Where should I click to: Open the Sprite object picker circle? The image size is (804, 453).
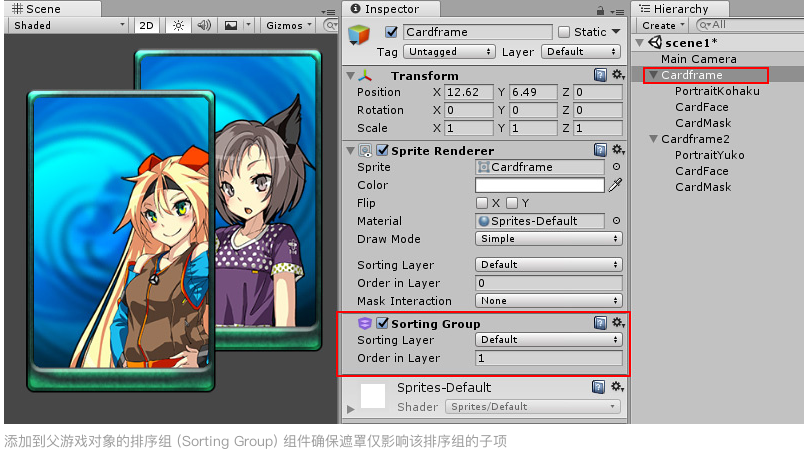[616, 167]
